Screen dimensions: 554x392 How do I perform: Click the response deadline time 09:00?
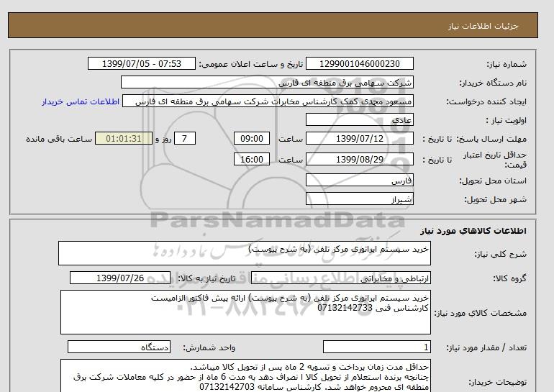point(252,139)
